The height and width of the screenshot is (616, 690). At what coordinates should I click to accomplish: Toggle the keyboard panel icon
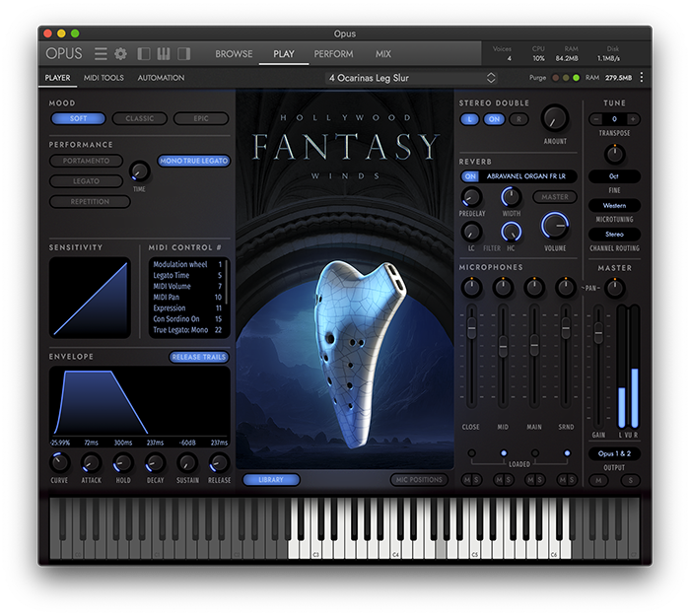tap(164, 53)
